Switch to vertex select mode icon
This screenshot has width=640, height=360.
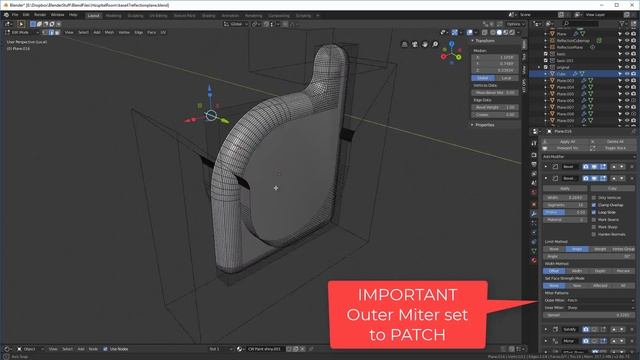point(45,32)
